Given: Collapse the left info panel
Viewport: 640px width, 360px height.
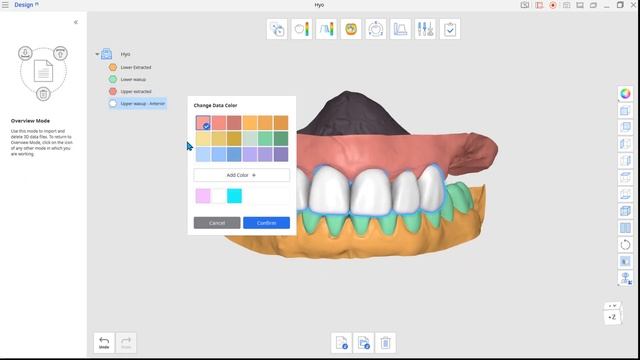Looking at the screenshot, I should click(76, 22).
